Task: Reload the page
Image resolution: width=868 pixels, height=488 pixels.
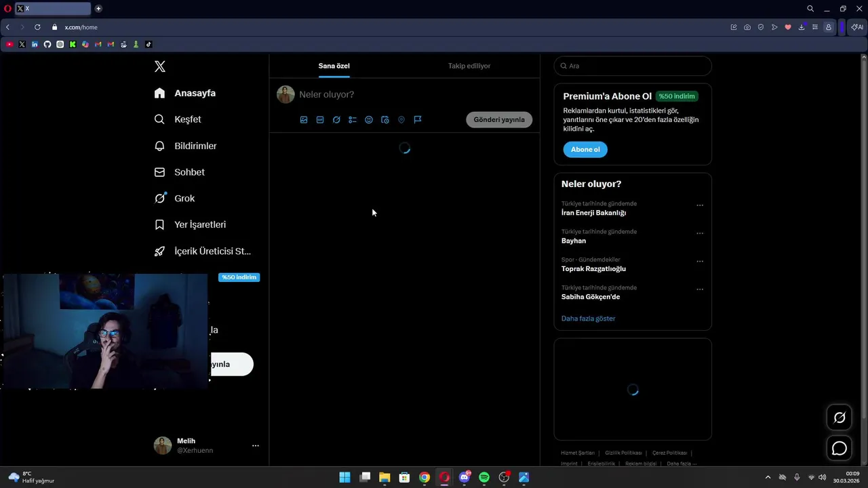Action: (37, 27)
